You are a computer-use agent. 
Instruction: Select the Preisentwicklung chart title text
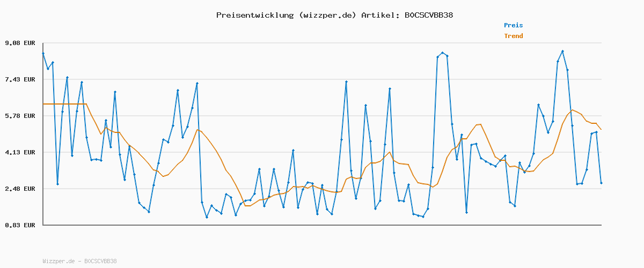[253, 15]
